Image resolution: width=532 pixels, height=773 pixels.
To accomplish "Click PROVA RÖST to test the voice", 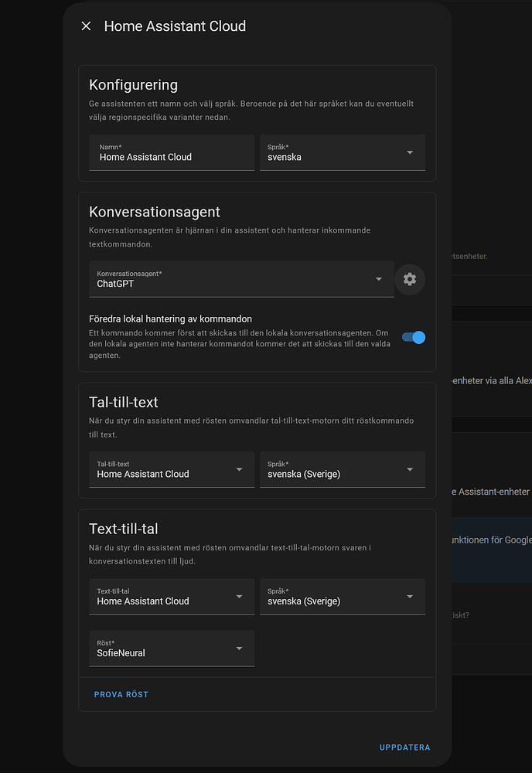I will point(121,694).
